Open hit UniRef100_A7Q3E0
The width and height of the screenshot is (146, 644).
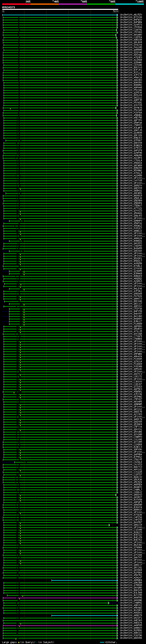tap(131, 58)
